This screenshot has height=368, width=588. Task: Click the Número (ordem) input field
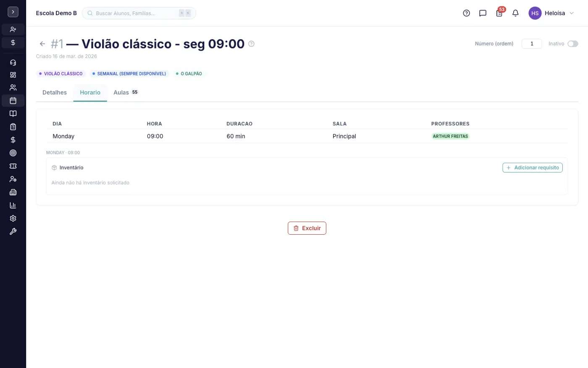coord(532,44)
